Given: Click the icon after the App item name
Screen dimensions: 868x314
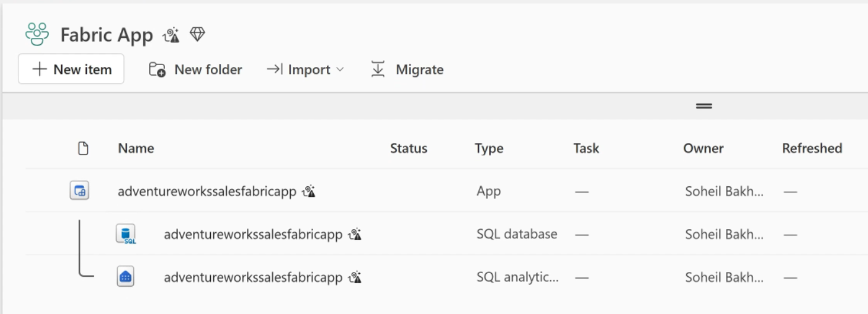Looking at the screenshot, I should pos(308,191).
